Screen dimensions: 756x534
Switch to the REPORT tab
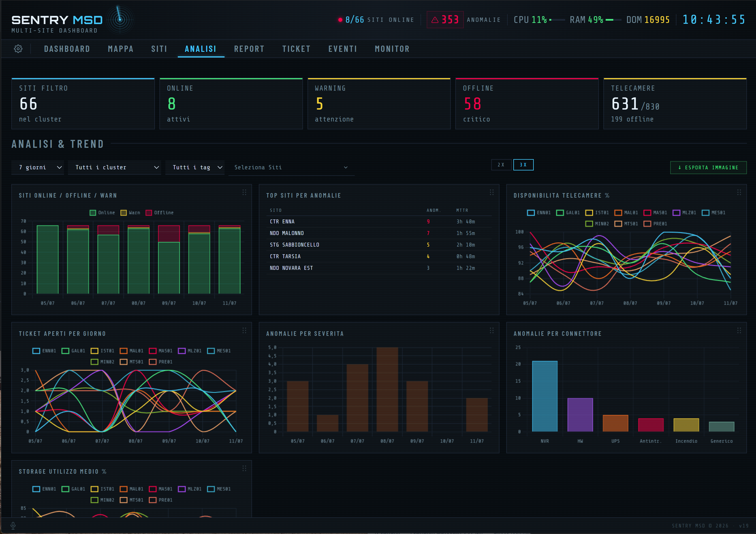coord(249,49)
